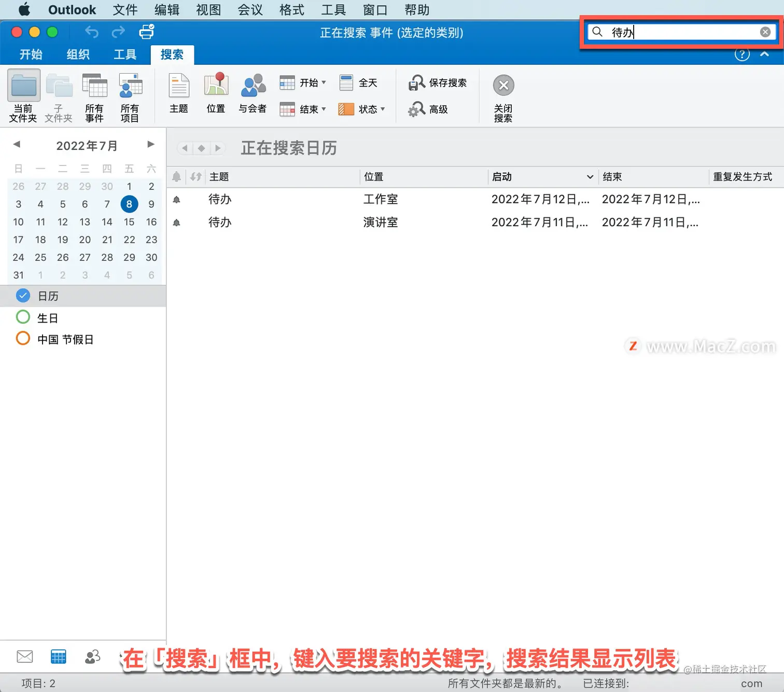Click the Apple menu icon
The width and height of the screenshot is (784, 692).
24,9
